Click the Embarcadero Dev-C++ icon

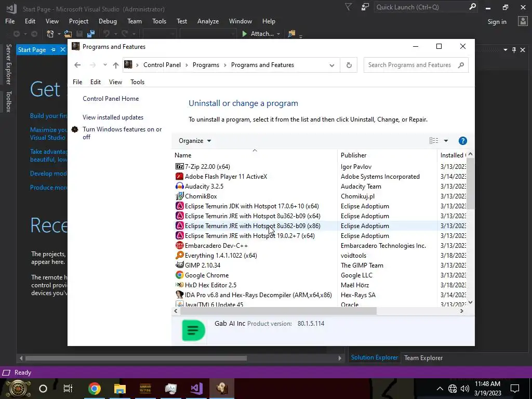(x=179, y=245)
